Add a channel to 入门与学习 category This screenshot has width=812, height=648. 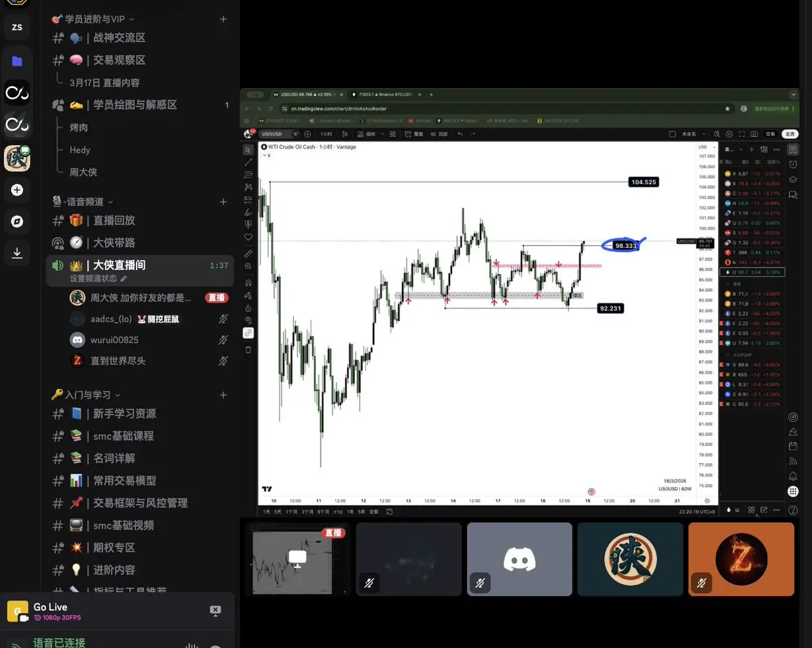point(223,395)
